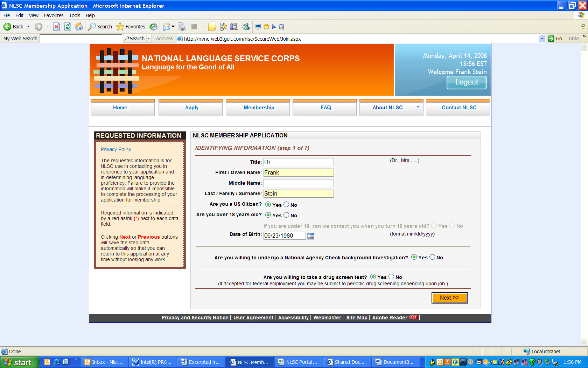The width and height of the screenshot is (588, 368).
Task: Select No for US Citizen
Action: pos(286,204)
